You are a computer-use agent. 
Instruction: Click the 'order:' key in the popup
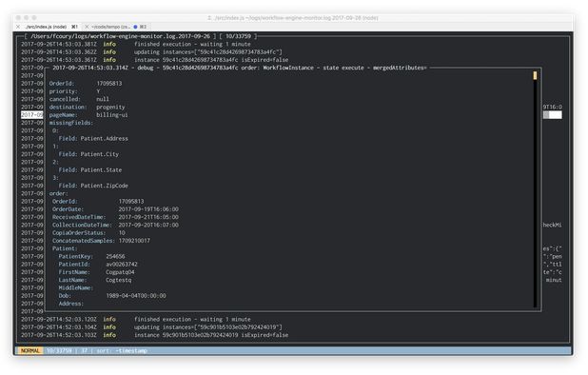pyautogui.click(x=58, y=193)
